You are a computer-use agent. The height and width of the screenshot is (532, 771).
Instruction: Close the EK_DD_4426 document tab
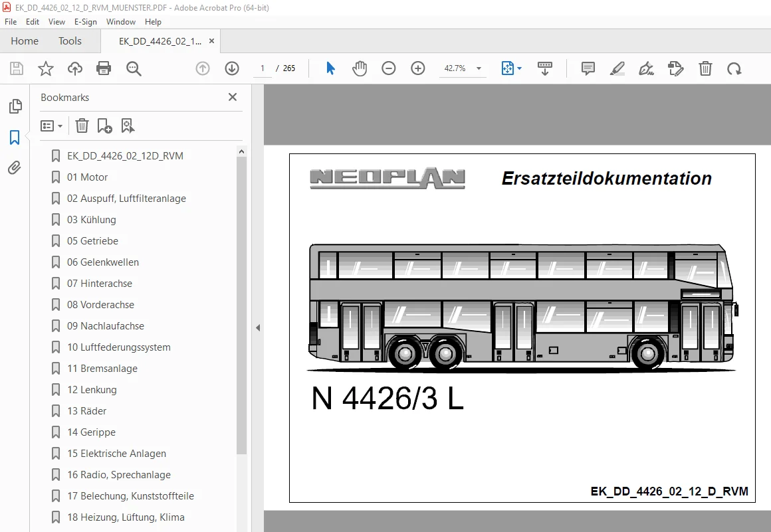tap(211, 41)
